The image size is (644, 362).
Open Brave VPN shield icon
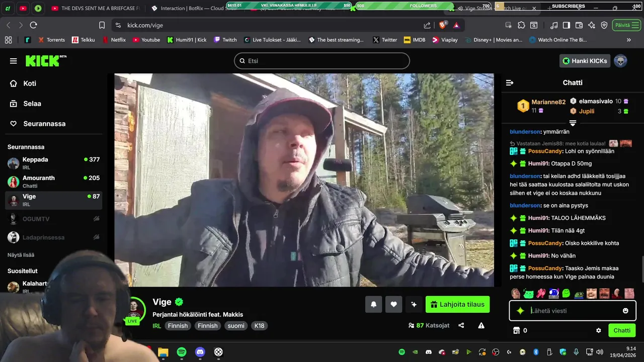[x=604, y=25]
